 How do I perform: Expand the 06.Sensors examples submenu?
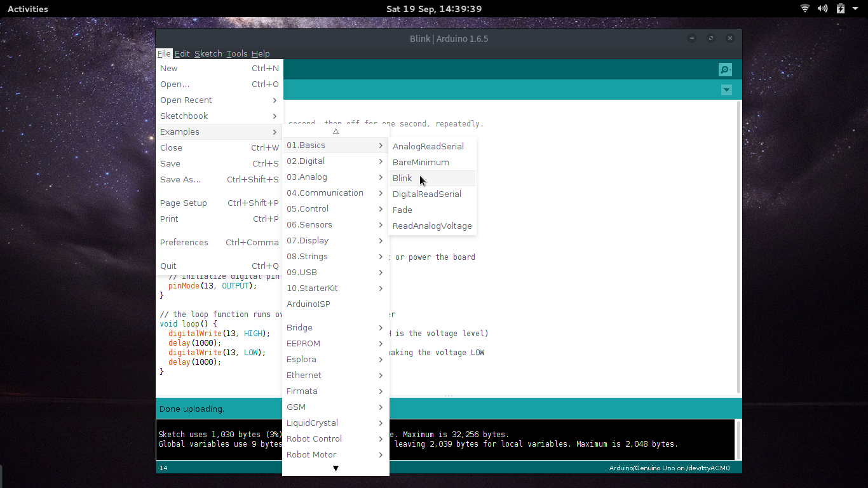point(336,225)
